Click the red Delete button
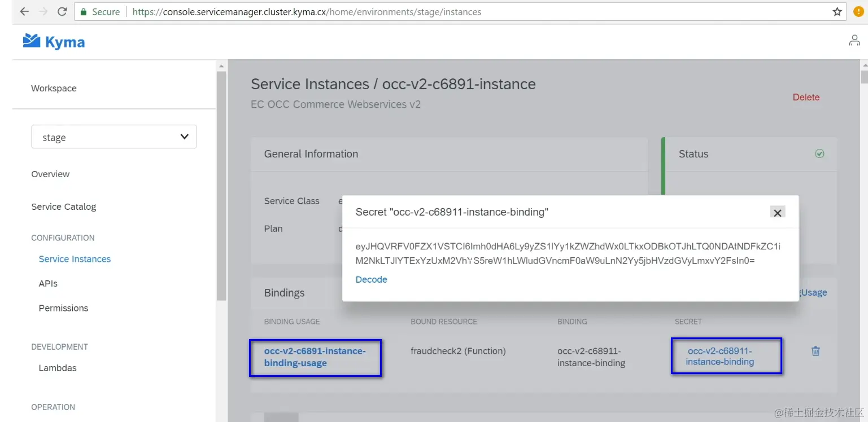The height and width of the screenshot is (422, 868). (x=806, y=97)
